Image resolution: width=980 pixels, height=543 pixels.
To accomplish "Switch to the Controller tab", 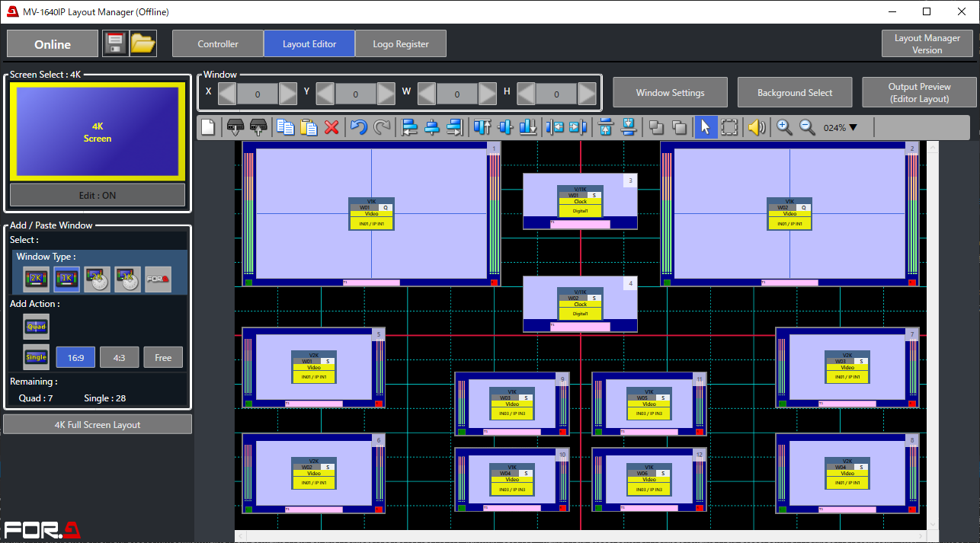I will (218, 44).
